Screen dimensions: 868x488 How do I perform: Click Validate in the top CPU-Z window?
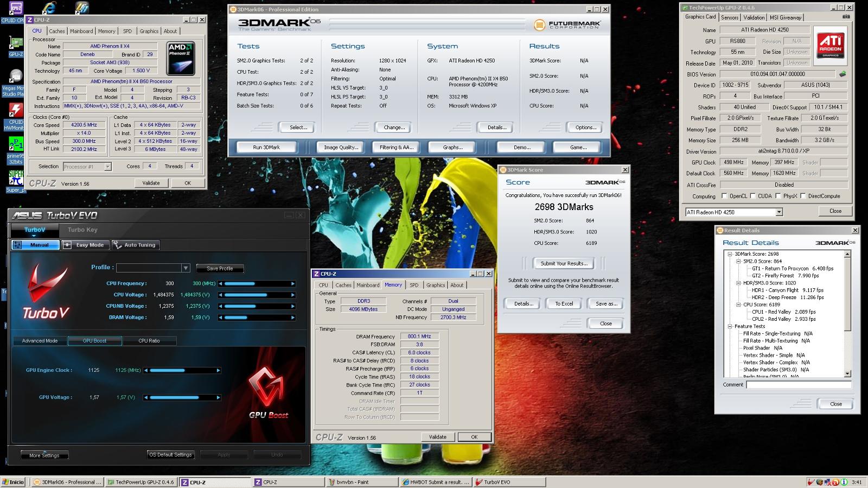tap(151, 183)
